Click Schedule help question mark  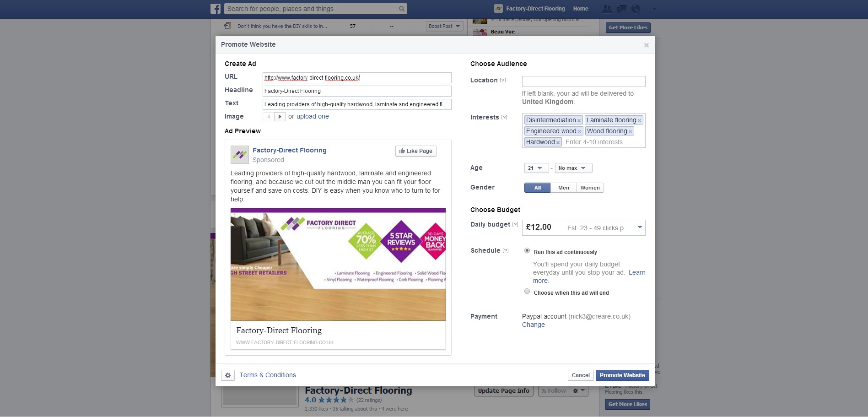point(506,251)
